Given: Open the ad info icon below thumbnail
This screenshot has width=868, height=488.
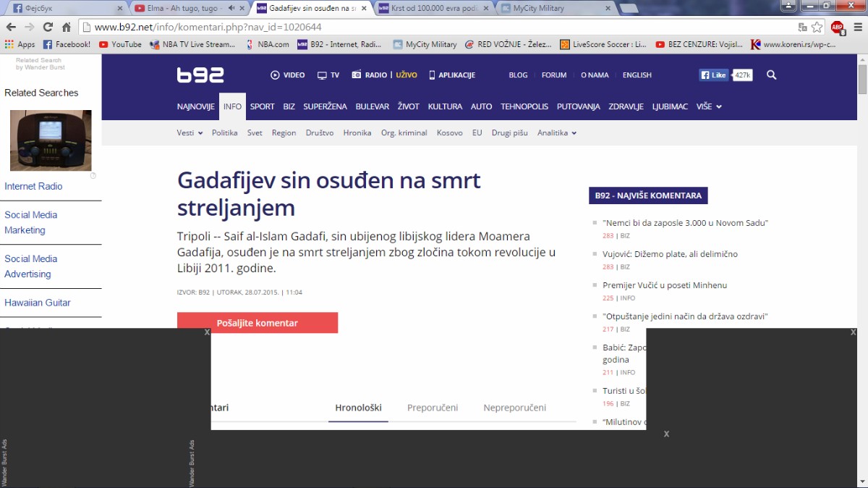Looking at the screenshot, I should tap(93, 176).
